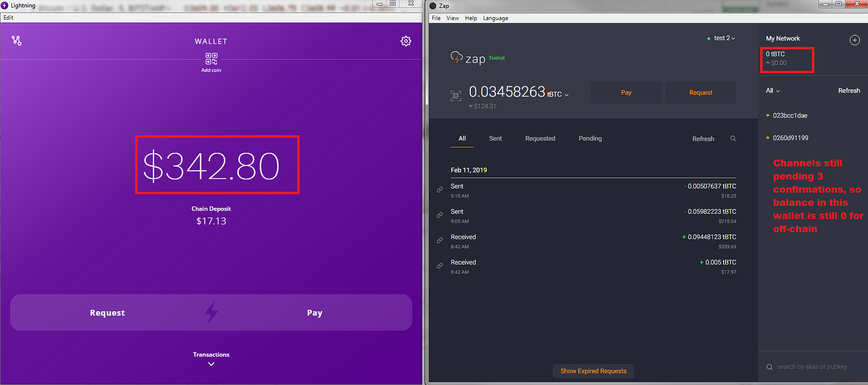Click the Zap QR code address icon
This screenshot has width=868, height=385.
coord(456,96)
